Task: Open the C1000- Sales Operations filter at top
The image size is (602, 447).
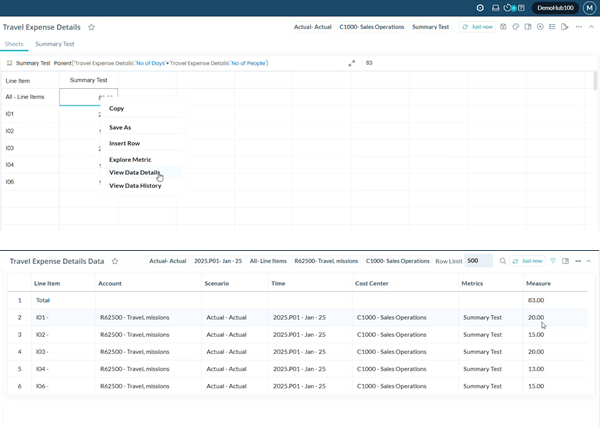Action: [x=371, y=27]
